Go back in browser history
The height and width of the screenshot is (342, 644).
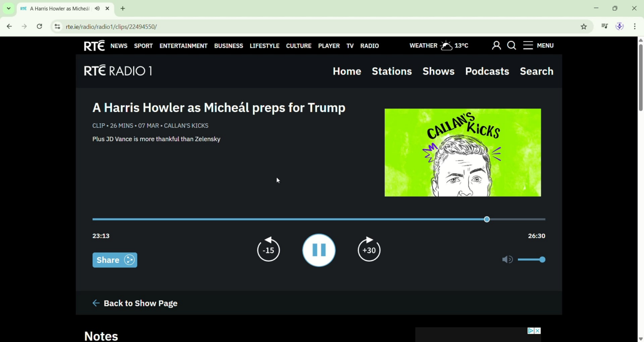9,27
